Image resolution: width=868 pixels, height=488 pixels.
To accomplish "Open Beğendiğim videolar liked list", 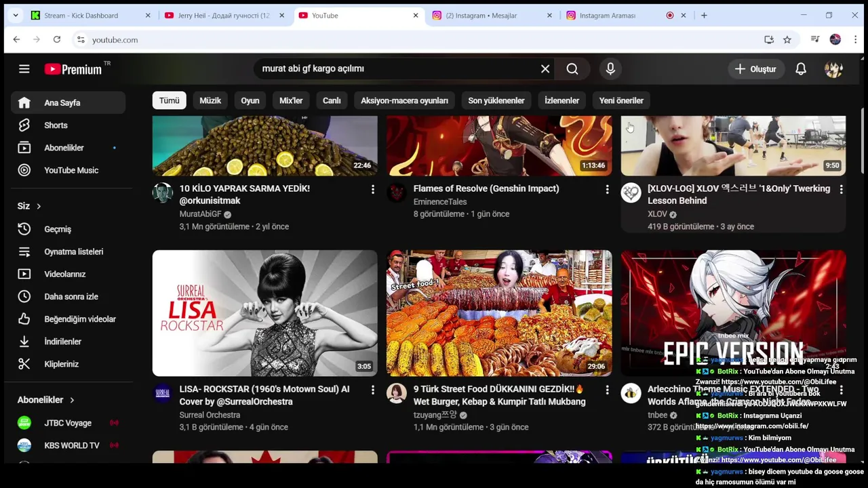I will pos(68,319).
